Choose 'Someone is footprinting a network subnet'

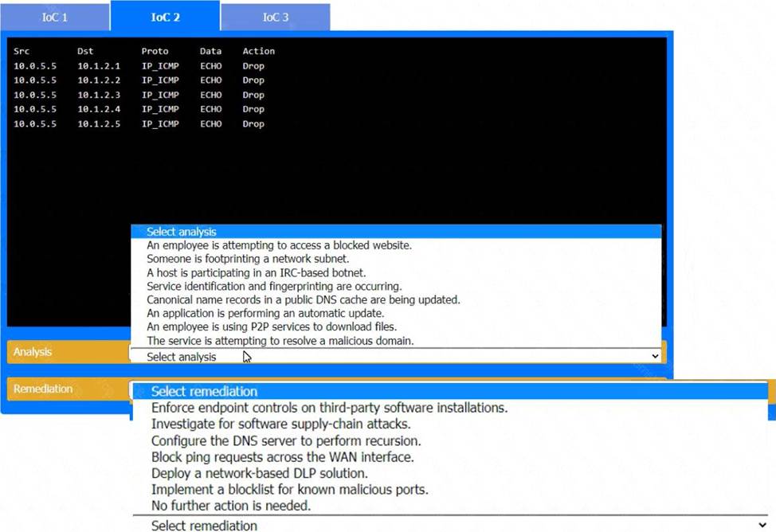tap(248, 259)
